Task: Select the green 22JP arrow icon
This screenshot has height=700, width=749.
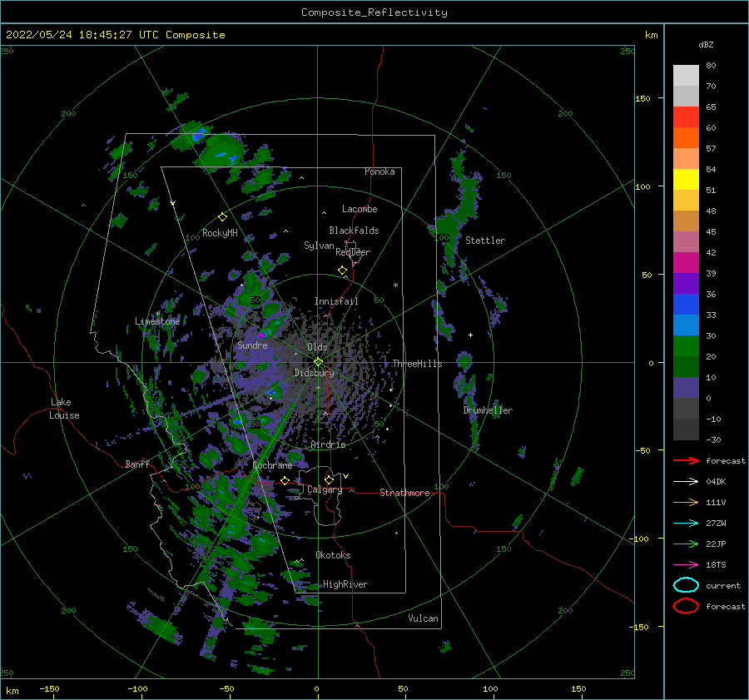Action: click(x=686, y=544)
